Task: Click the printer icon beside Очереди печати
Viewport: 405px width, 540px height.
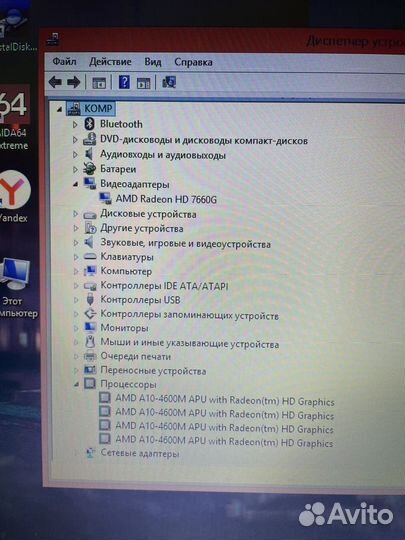Action: click(x=90, y=356)
